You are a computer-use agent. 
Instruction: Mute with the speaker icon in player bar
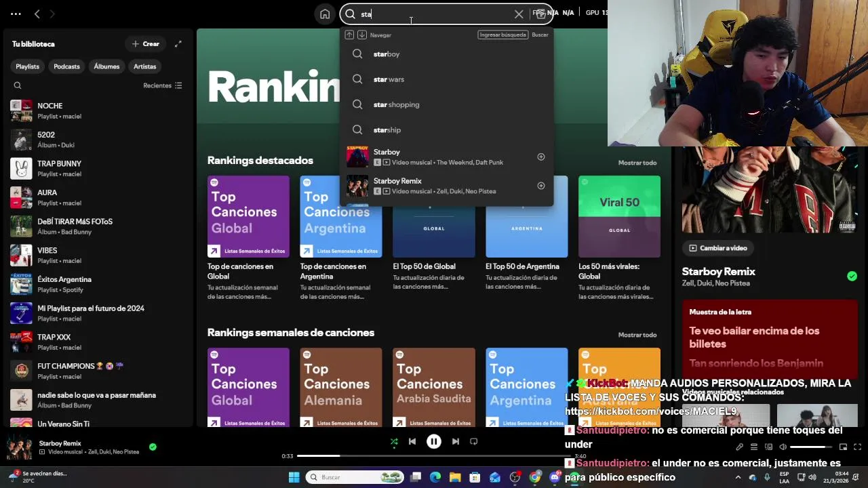pos(783,447)
